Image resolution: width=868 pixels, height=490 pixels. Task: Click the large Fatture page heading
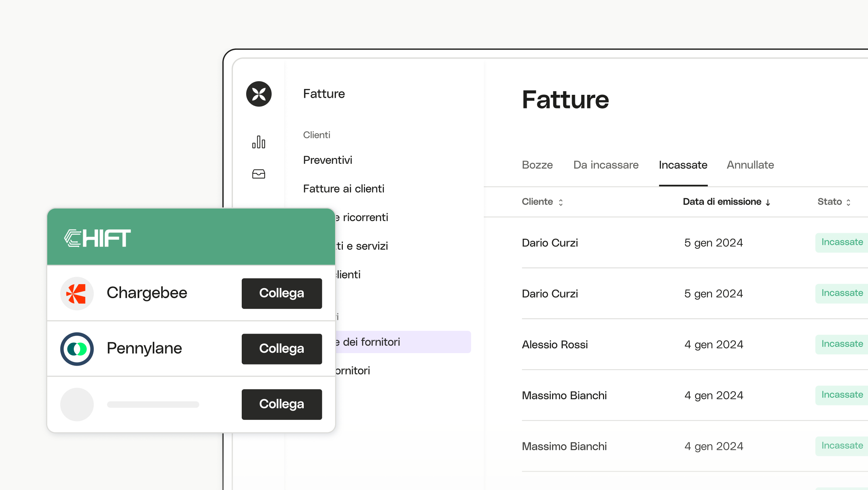tap(565, 100)
